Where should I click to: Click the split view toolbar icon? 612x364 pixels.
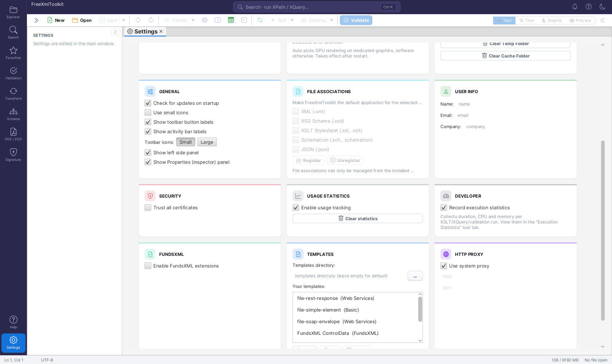pyautogui.click(x=218, y=20)
